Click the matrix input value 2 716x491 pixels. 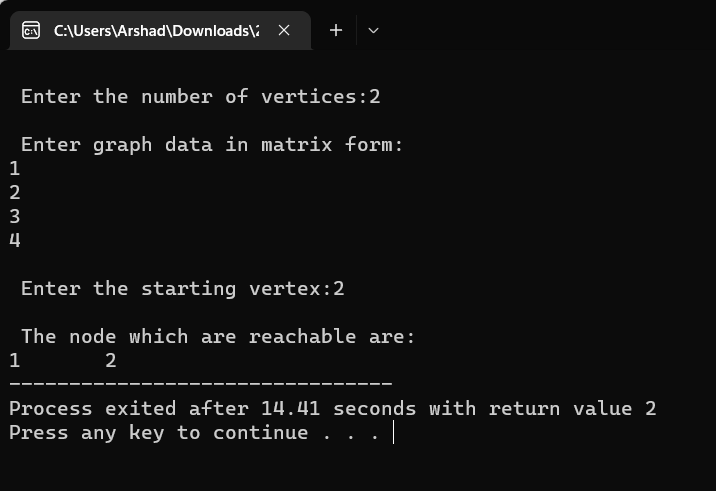pos(15,193)
